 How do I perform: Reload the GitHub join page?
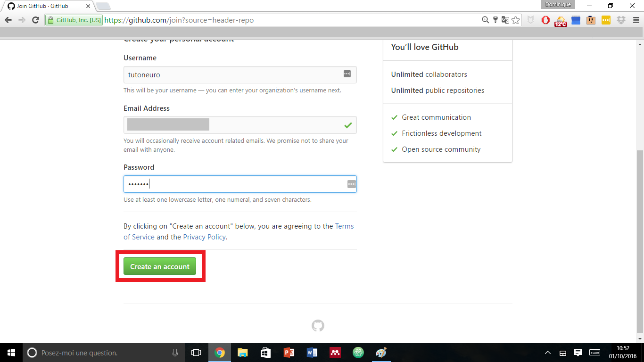(x=35, y=20)
